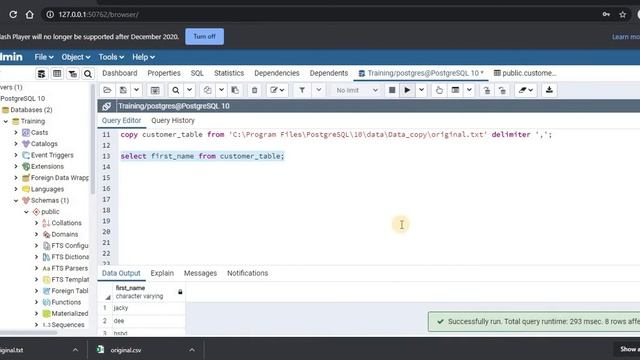Click the Copy toolbar icon
The width and height of the screenshot is (640, 360).
(x=207, y=90)
